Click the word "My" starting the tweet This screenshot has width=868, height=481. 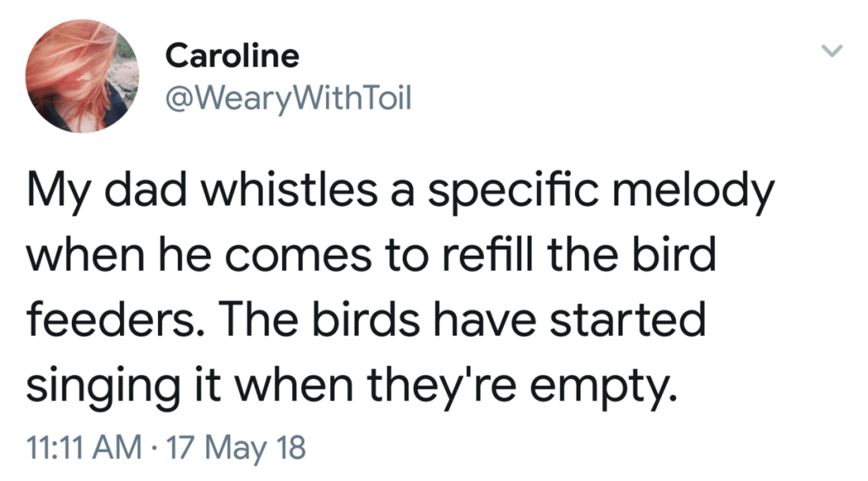pyautogui.click(x=54, y=193)
